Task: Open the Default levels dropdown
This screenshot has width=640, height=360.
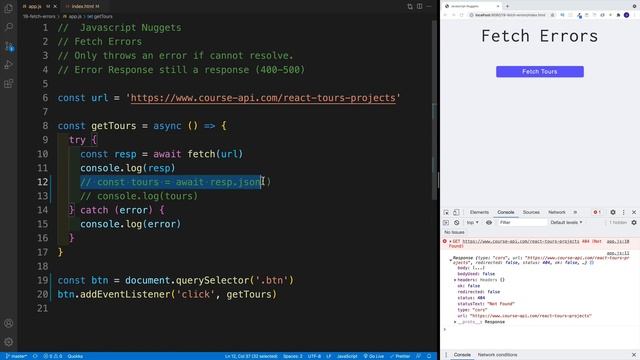Action: click(x=566, y=222)
